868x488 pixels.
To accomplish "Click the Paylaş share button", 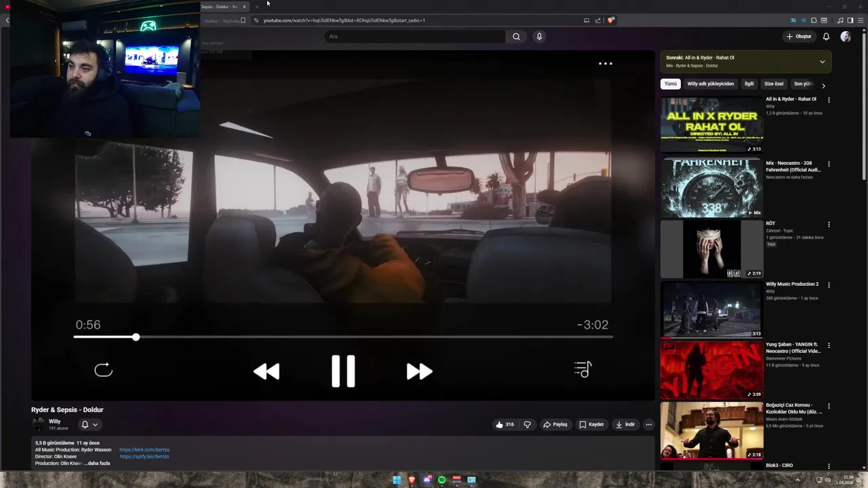I will 555,425.
